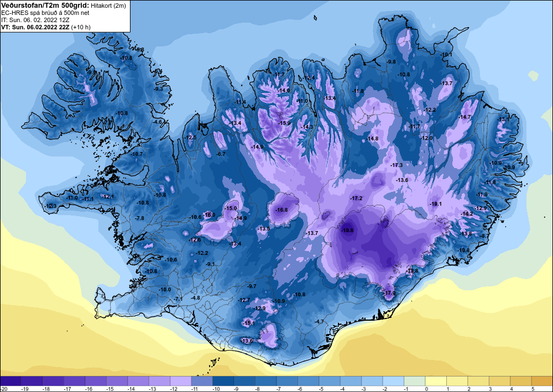This screenshot has width=553, height=392.
Task: Select the orange swatch right of the 5 tick
Action: (x=542, y=381)
